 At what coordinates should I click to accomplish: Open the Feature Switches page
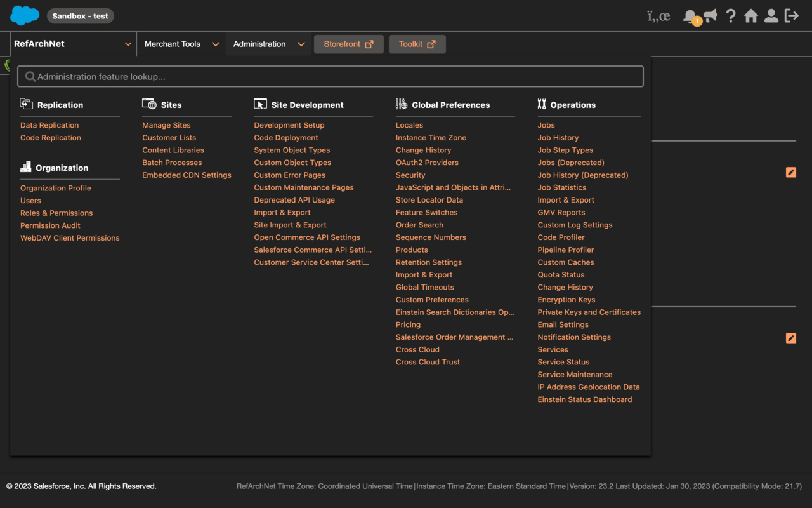(x=426, y=212)
